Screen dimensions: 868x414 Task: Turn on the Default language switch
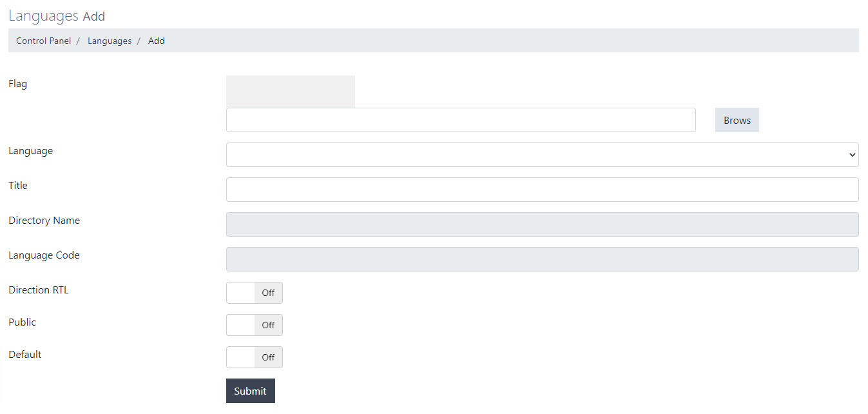click(x=254, y=357)
